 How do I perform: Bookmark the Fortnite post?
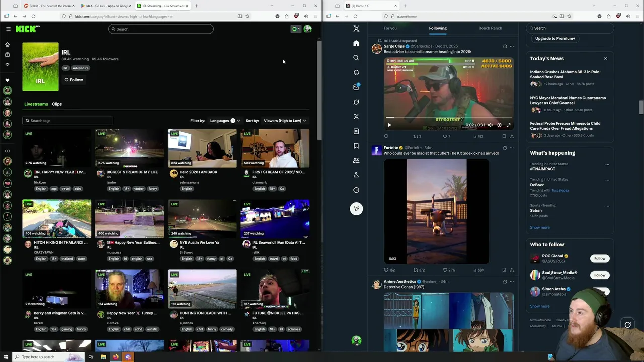point(504,270)
